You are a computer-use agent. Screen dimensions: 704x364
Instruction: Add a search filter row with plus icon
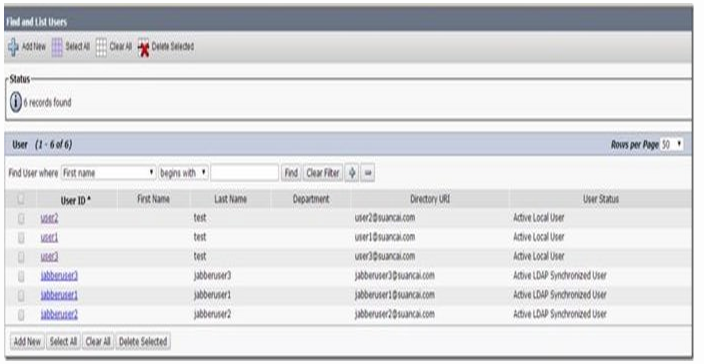[x=352, y=173]
